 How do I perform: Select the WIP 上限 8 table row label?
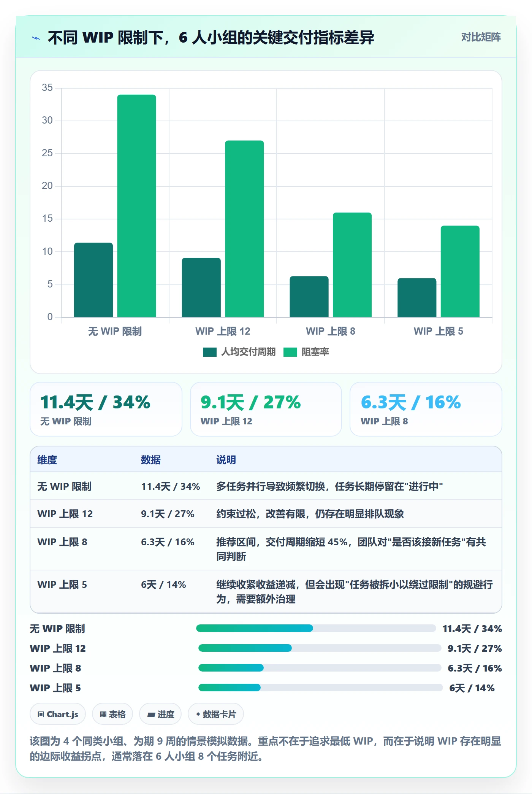click(62, 542)
